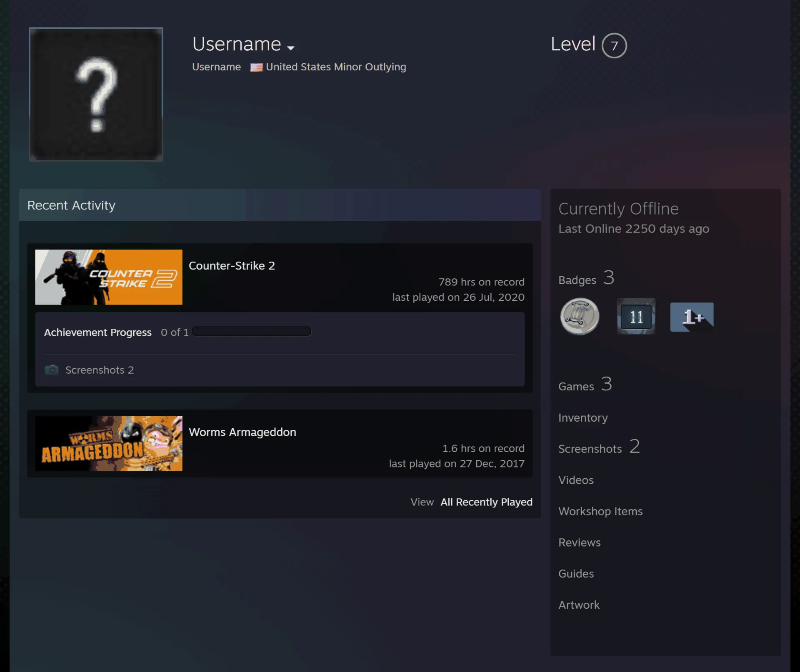The image size is (800, 672).
Task: Open the Worms Armageddon title link
Action: click(x=242, y=432)
